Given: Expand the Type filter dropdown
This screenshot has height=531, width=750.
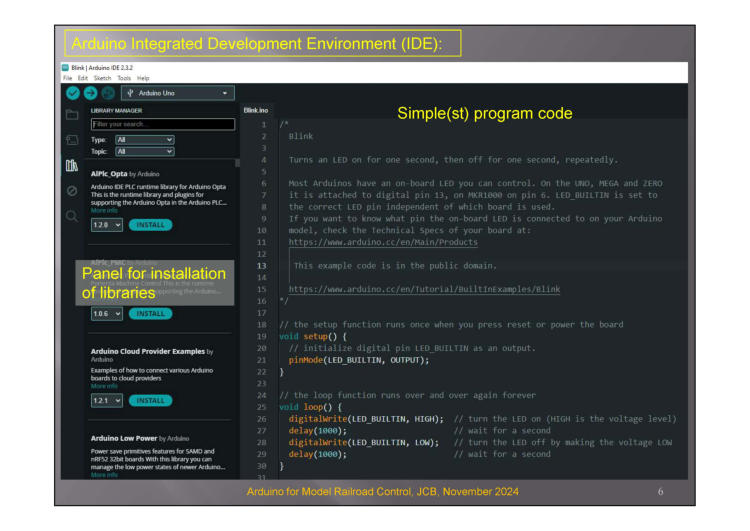Looking at the screenshot, I should pos(144,140).
